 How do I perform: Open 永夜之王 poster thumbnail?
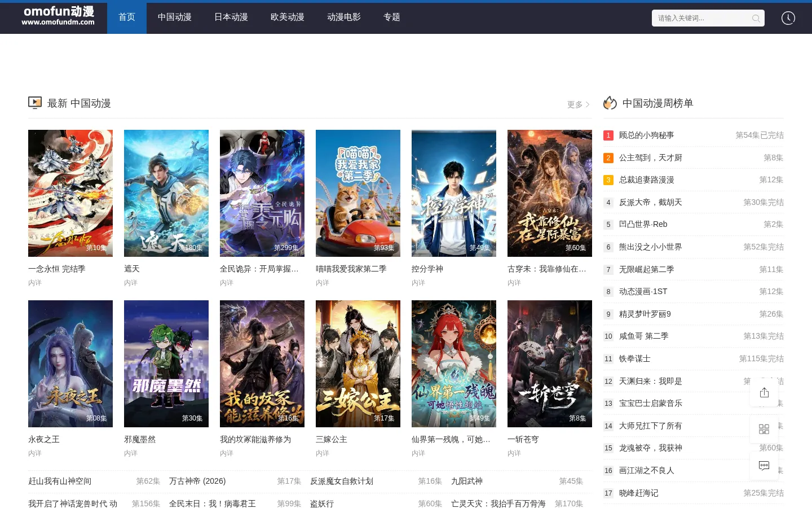click(70, 364)
